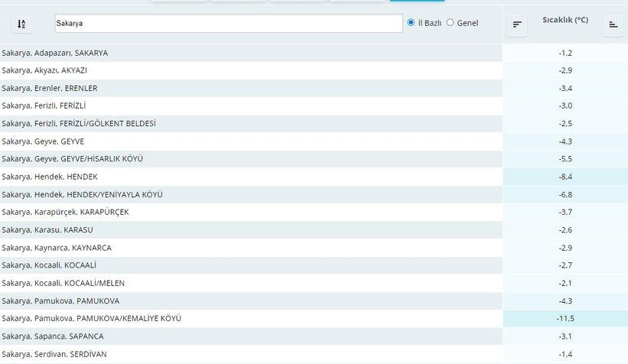Click the alphabetical A-Z sort icon
Screen dimensions: 628x364
pyautogui.click(x=21, y=24)
